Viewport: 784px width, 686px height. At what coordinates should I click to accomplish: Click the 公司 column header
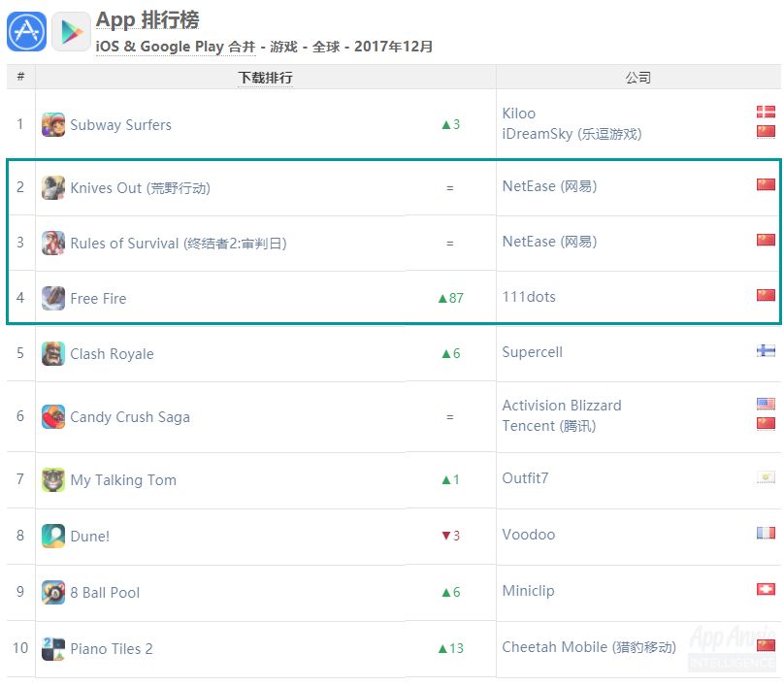[x=637, y=78]
